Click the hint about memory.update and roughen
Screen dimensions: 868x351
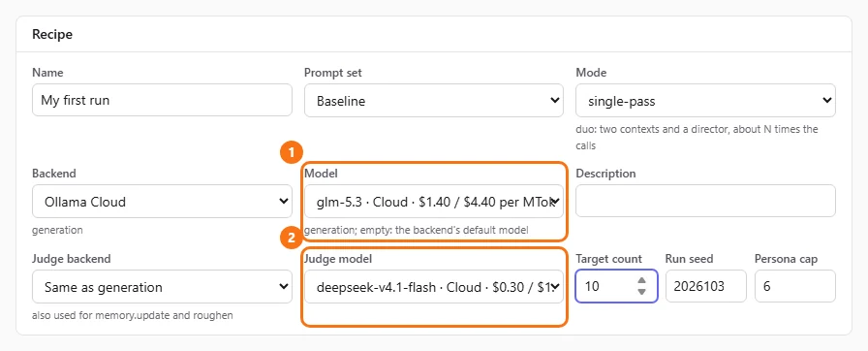click(x=133, y=315)
